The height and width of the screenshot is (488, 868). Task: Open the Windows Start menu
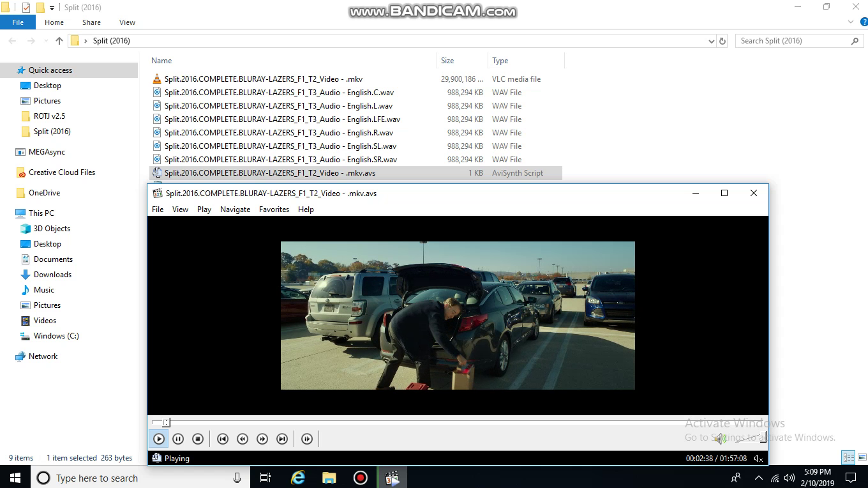[x=15, y=478]
